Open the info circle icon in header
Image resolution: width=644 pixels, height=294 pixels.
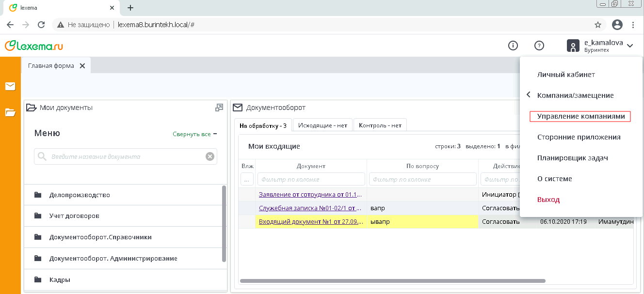coord(513,46)
